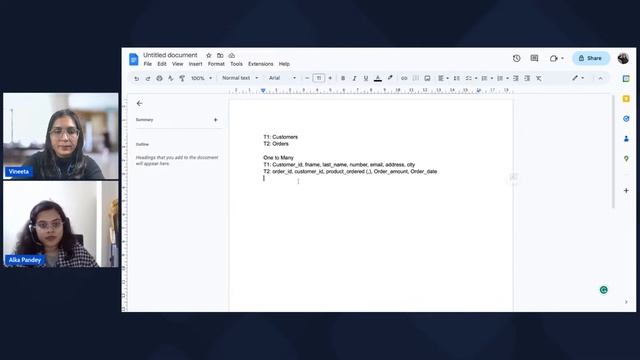The width and height of the screenshot is (640, 360).
Task: Click the Move to folder icon
Action: coord(220,56)
